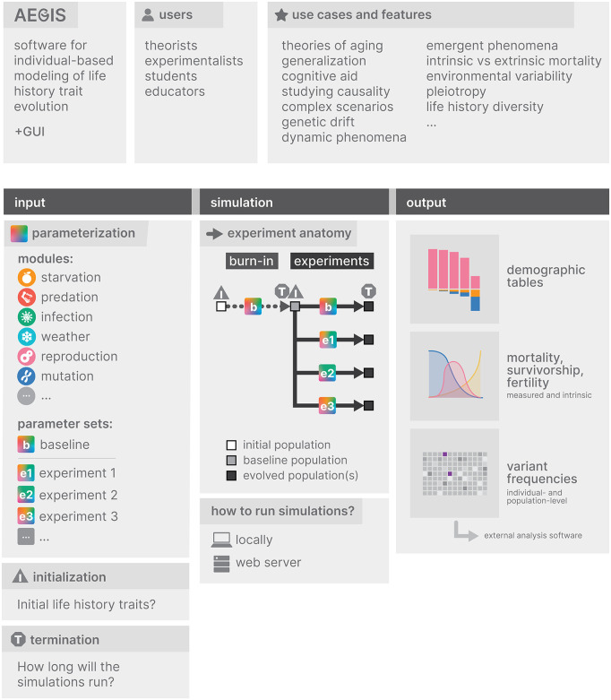Click the orange starvation module icon

click(x=27, y=277)
